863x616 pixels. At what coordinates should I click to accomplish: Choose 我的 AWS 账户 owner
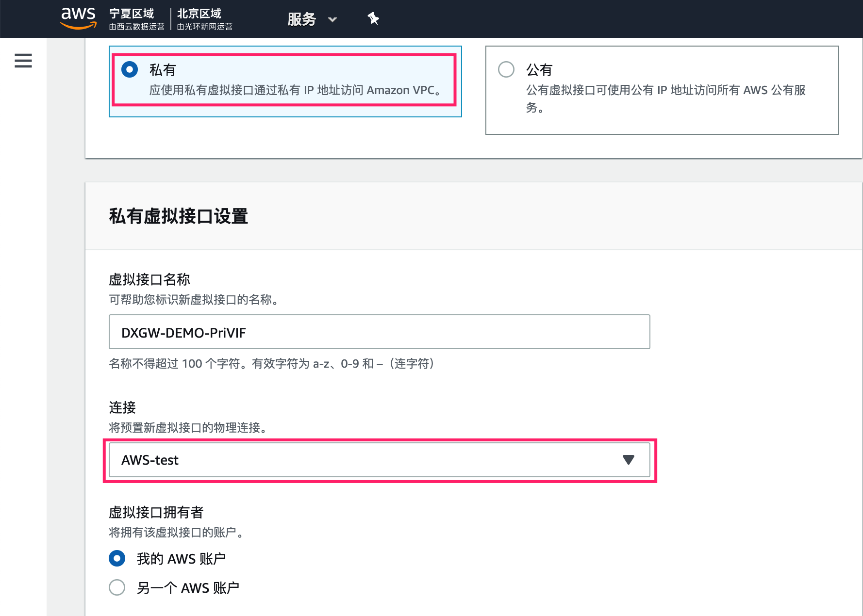pyautogui.click(x=117, y=558)
